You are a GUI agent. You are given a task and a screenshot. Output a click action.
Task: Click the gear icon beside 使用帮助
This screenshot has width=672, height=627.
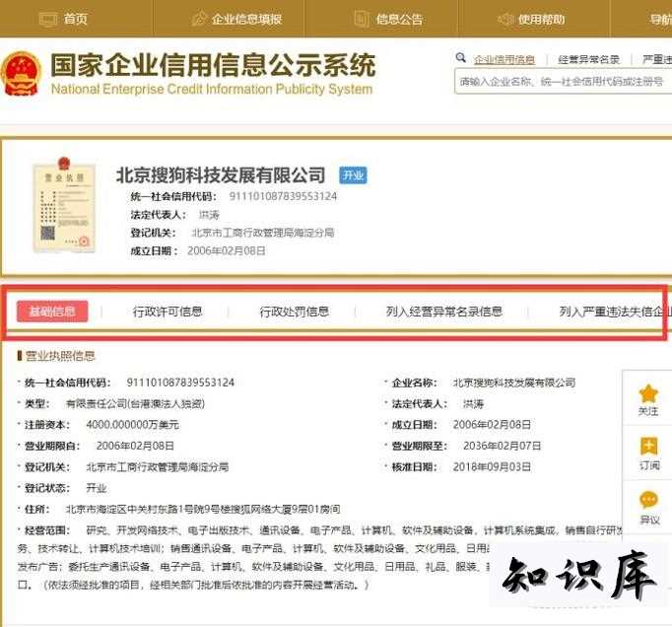tap(505, 20)
